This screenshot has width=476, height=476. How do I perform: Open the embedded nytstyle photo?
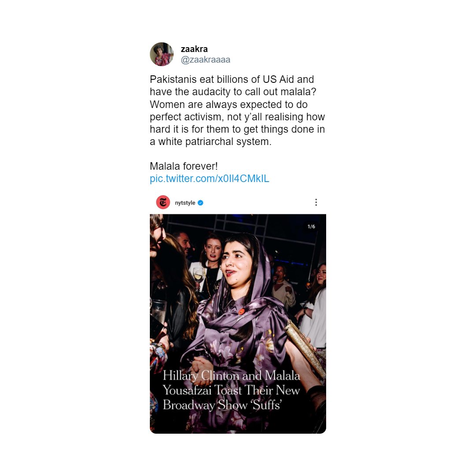[238, 324]
